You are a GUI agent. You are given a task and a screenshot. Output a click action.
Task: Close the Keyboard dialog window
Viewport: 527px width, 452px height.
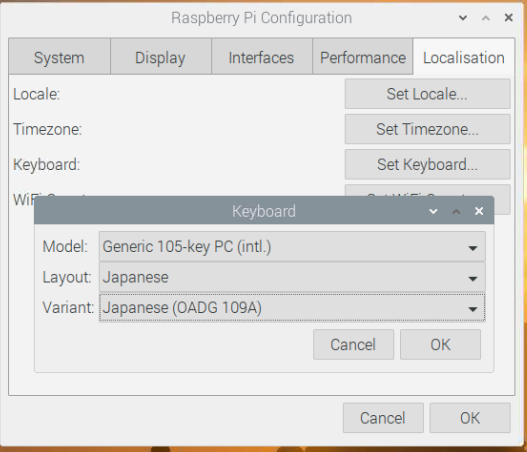click(x=479, y=211)
